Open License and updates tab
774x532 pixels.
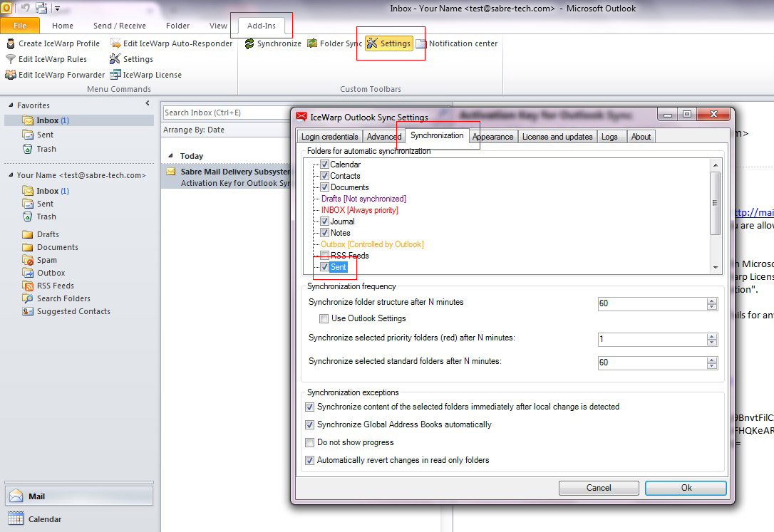[x=557, y=137]
